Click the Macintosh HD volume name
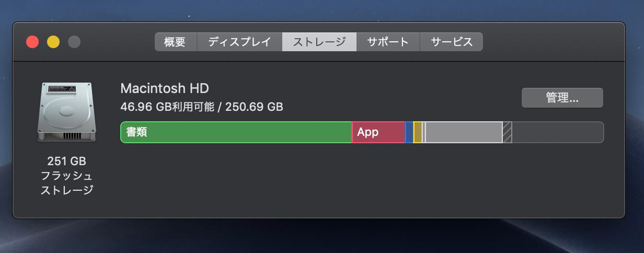The width and height of the screenshot is (644, 253). pyautogui.click(x=165, y=88)
